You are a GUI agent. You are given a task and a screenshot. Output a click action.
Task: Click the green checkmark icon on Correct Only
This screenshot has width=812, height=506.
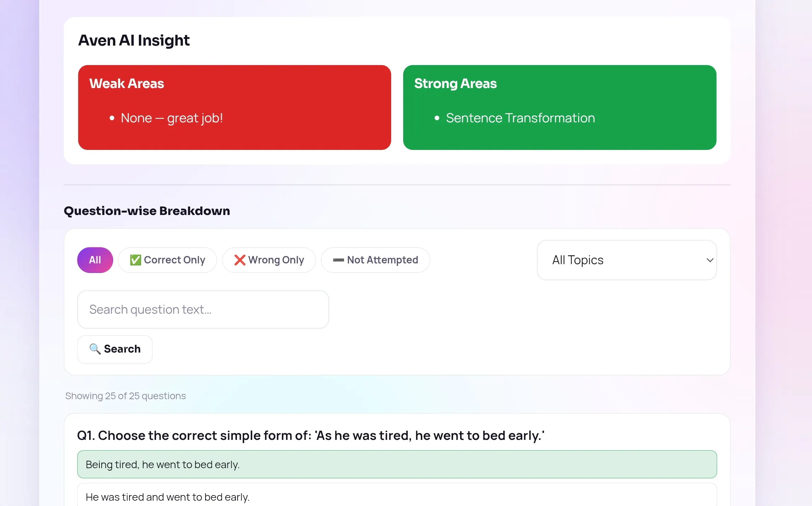point(135,260)
